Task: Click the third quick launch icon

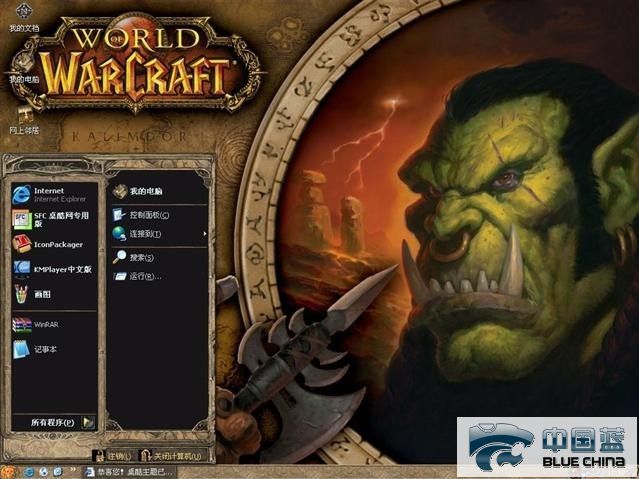Action: click(58, 472)
